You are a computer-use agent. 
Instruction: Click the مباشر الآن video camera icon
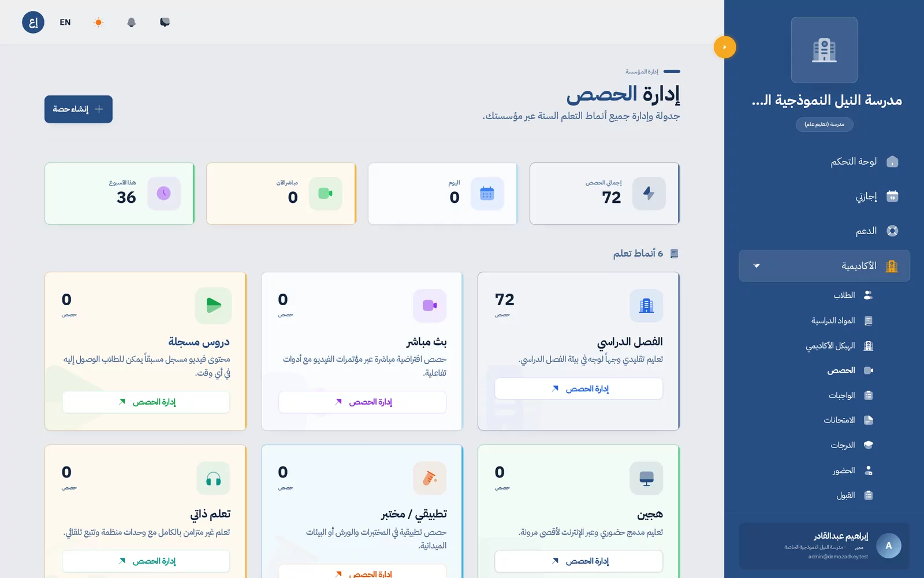pos(325,194)
